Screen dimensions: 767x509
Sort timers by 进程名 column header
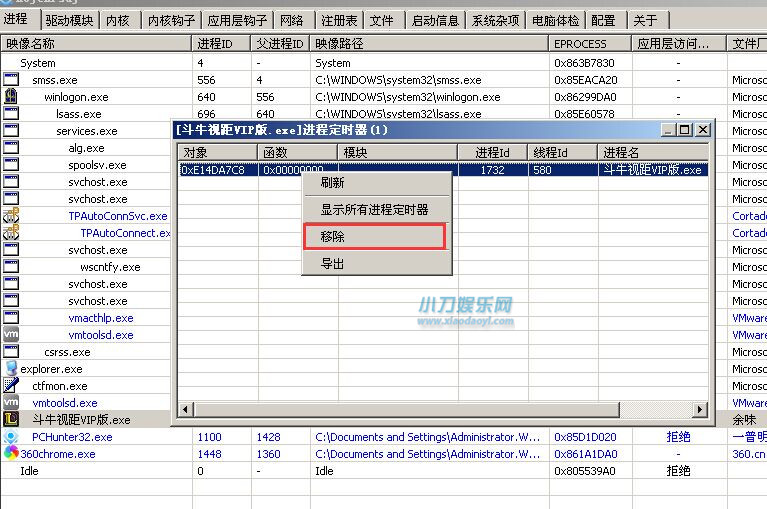[653, 153]
